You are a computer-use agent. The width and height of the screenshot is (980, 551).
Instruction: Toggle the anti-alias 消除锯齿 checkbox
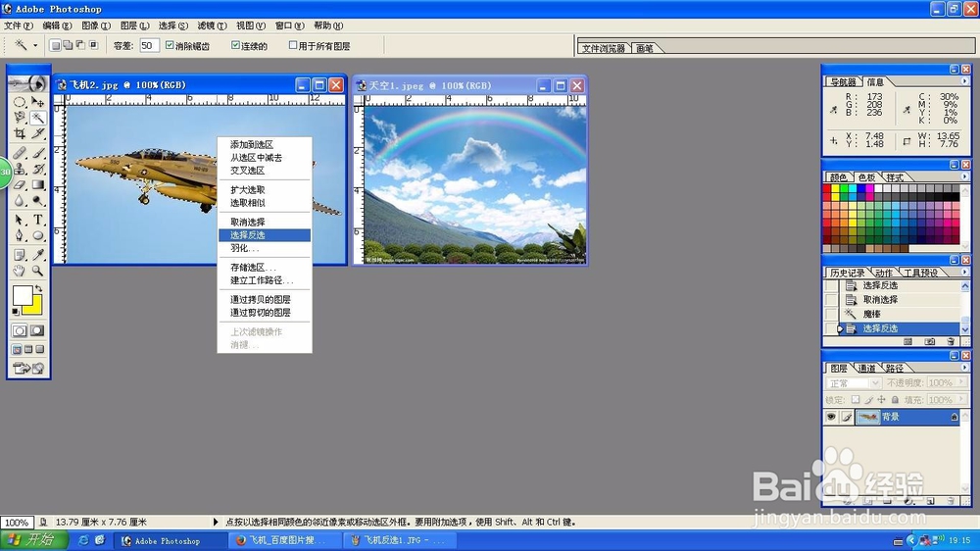click(x=170, y=45)
